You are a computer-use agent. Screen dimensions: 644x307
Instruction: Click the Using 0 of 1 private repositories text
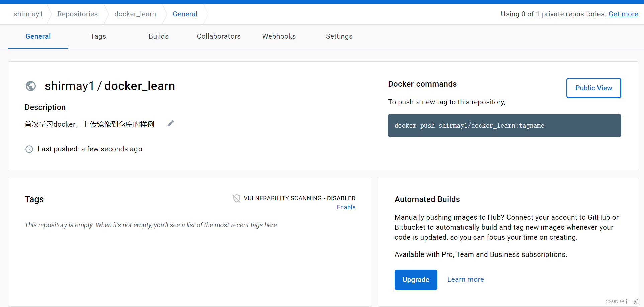pyautogui.click(x=553, y=14)
